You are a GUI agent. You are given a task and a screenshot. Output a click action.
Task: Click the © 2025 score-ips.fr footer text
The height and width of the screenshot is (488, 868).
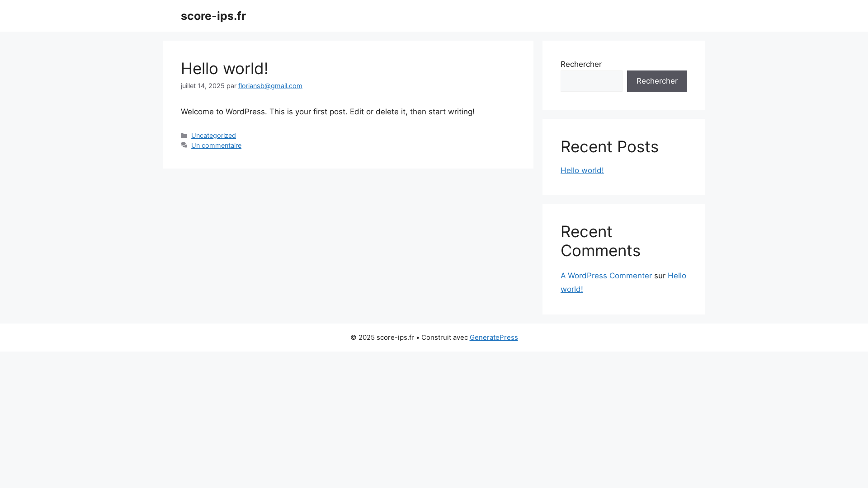pyautogui.click(x=382, y=338)
